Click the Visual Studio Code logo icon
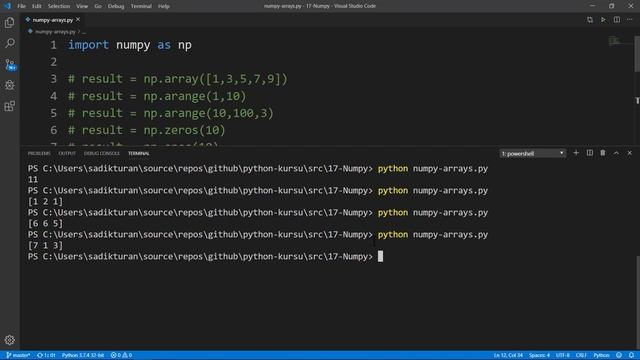The image size is (640, 360). (x=7, y=6)
